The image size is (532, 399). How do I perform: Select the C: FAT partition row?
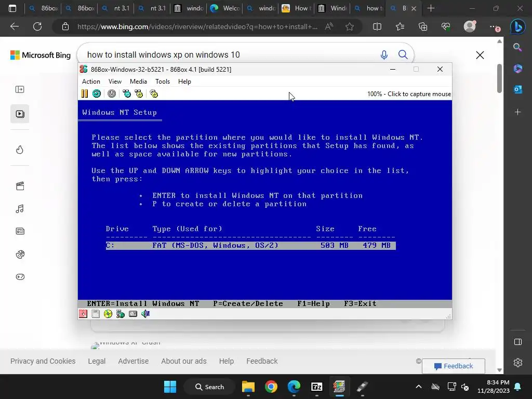point(251,245)
